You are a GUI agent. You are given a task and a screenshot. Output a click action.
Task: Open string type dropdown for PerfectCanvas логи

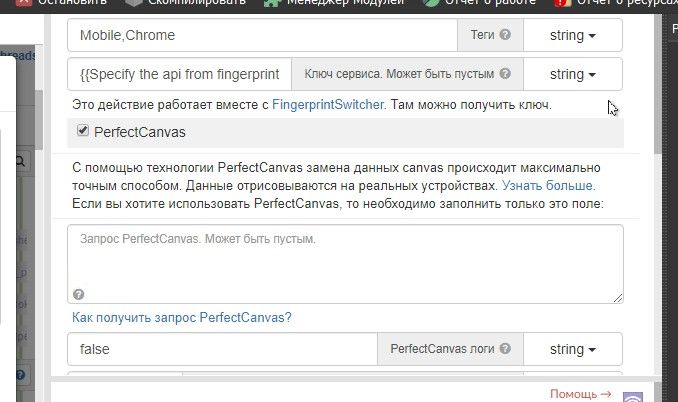click(572, 349)
